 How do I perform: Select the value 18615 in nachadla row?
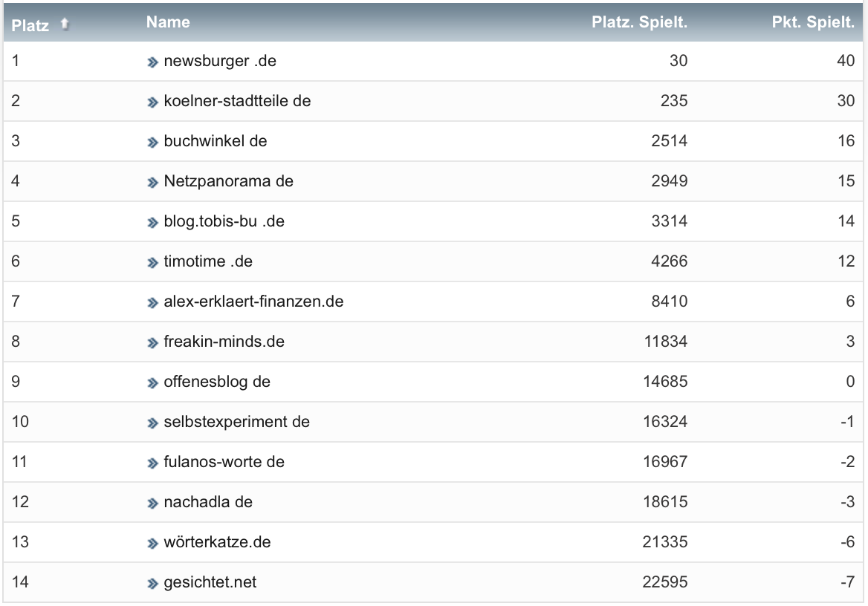click(665, 502)
